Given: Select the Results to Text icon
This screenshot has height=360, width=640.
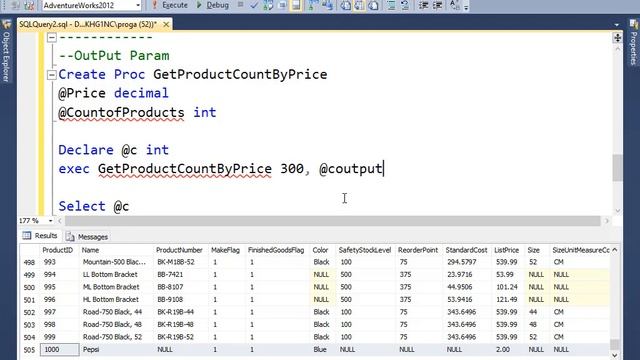Looking at the screenshot, I should 345,5.
